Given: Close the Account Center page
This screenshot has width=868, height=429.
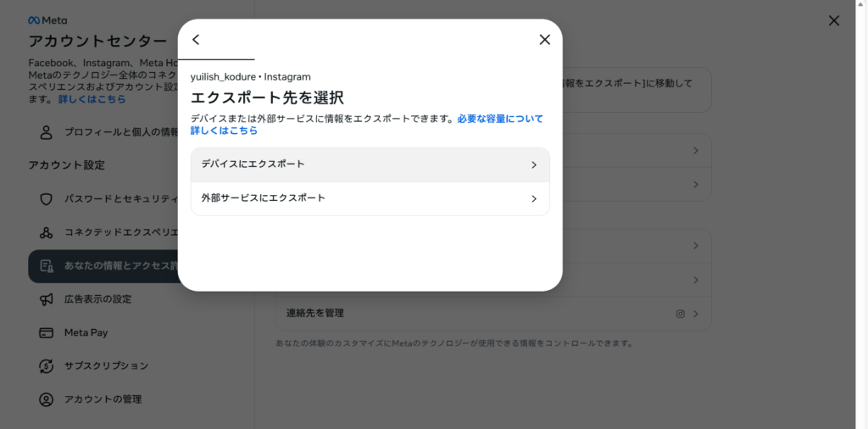Looking at the screenshot, I should point(834,20).
